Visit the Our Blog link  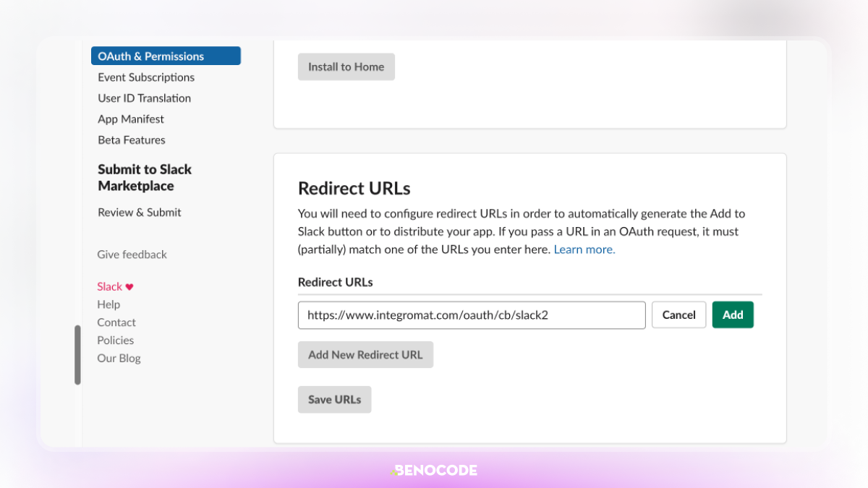(119, 359)
